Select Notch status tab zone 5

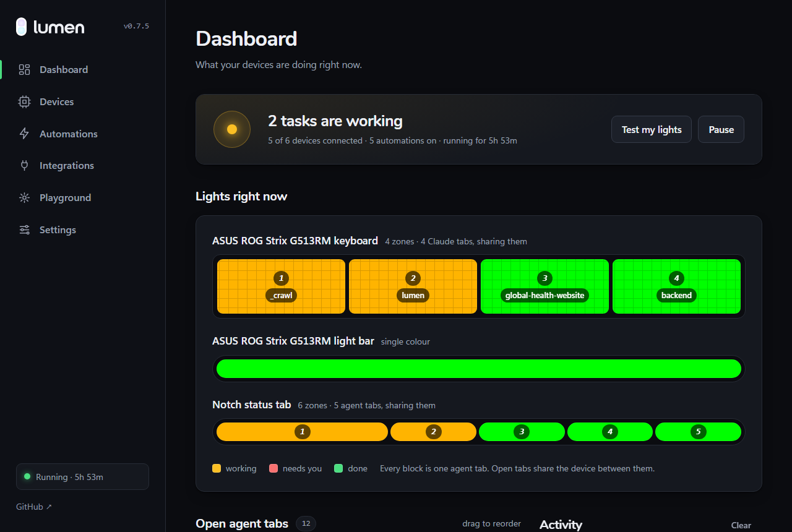[698, 432]
